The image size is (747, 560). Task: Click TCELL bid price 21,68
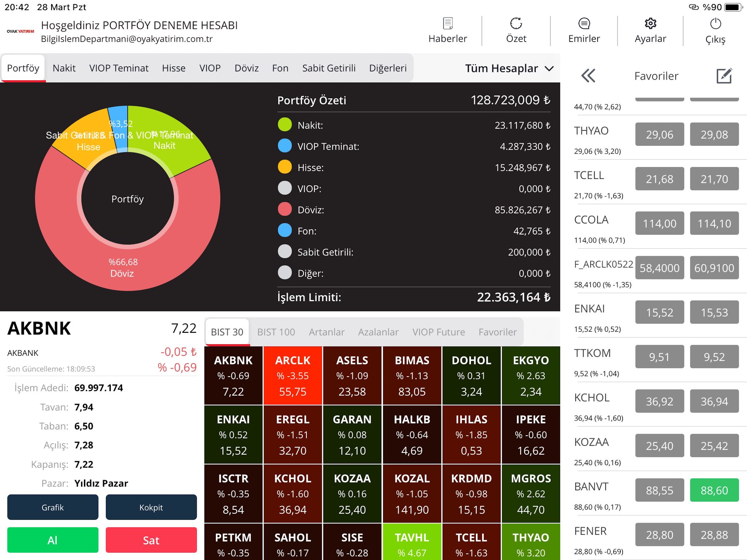[x=660, y=179]
